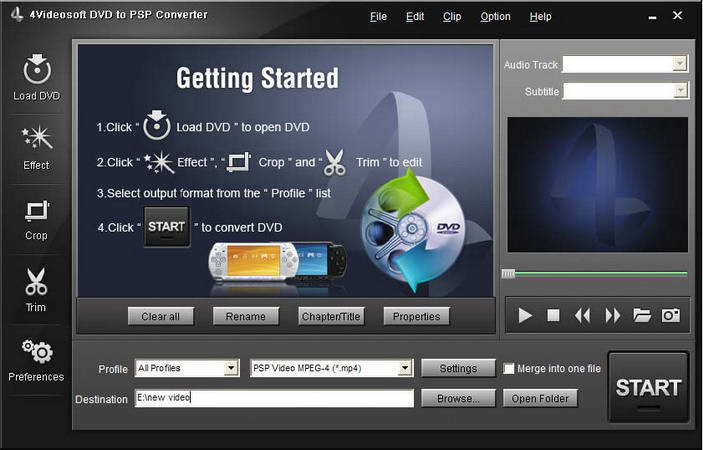Click Browse... for destination folder
703x450 pixels.
[x=458, y=398]
